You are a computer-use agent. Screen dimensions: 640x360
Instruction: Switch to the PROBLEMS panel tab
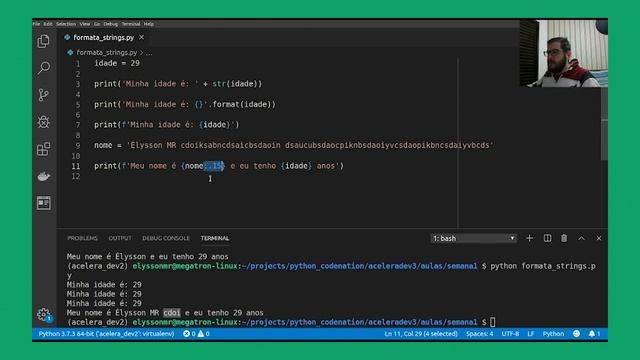(82, 238)
